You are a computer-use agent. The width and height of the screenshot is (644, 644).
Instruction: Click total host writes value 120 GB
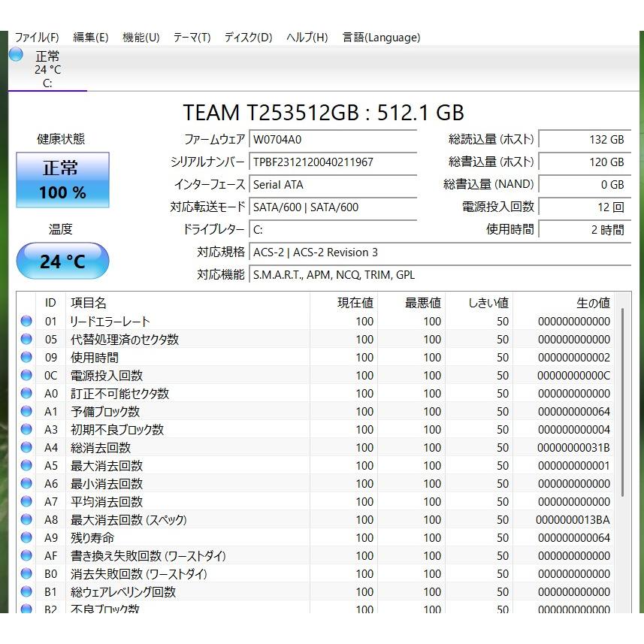(585, 162)
